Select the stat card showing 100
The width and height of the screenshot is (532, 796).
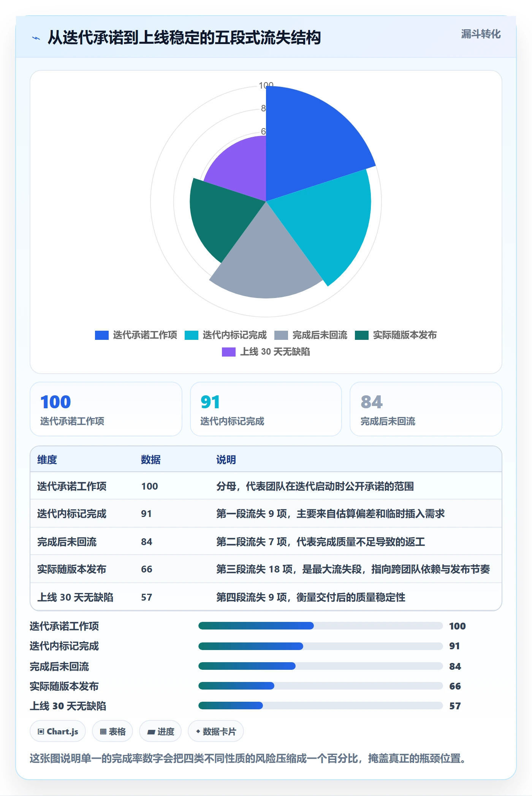[x=106, y=409]
